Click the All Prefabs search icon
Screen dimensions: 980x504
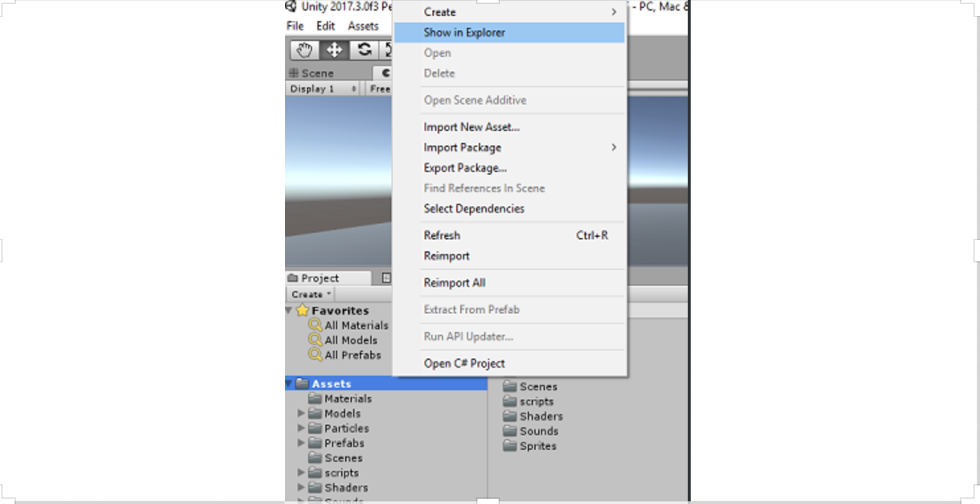(315, 355)
